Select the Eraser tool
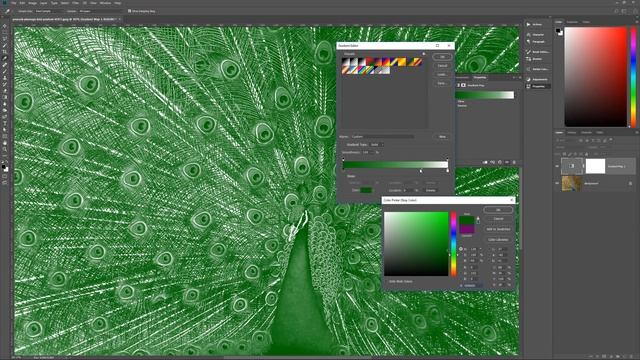 4,91
